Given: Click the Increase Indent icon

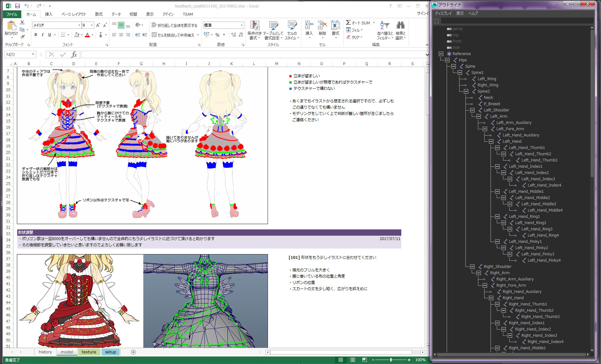Looking at the screenshot, I should [145, 35].
